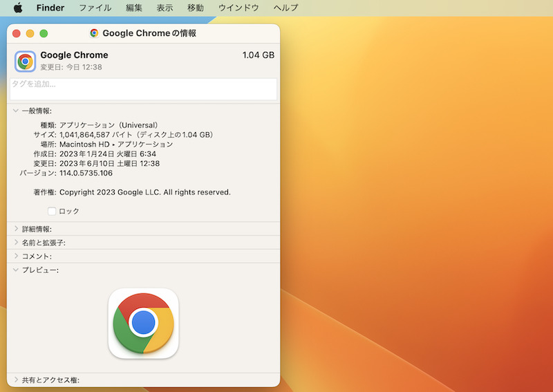Screen dimensions: 553x392
Task: Collapse the 一般情報 section
Action: pos(15,111)
